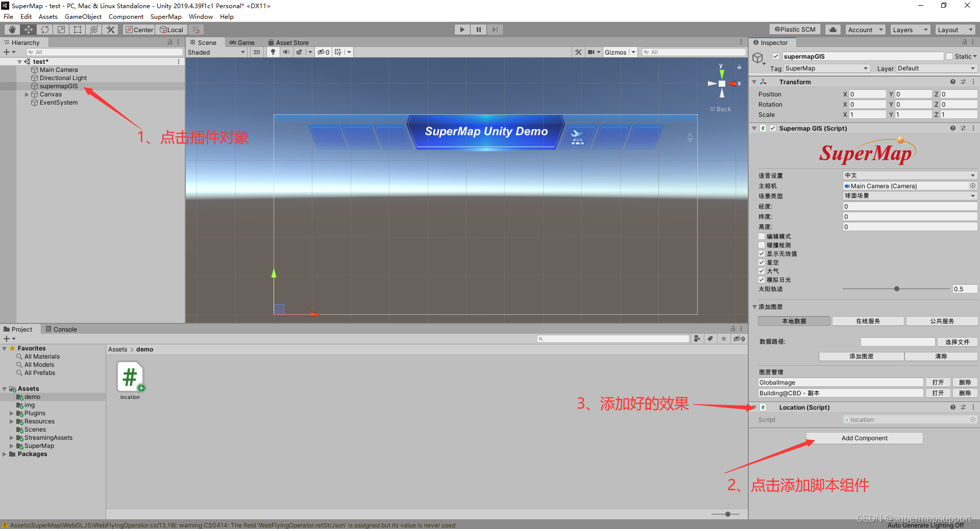980x529 pixels.
Task: Open custom editor tools in top toolbar
Action: tap(110, 30)
